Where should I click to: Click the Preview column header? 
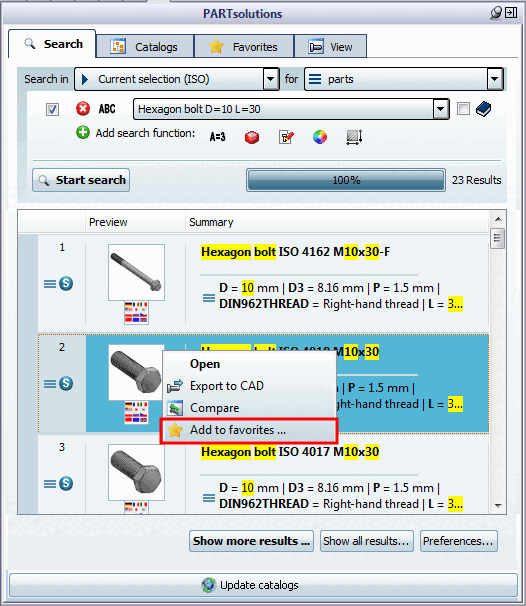pos(108,222)
